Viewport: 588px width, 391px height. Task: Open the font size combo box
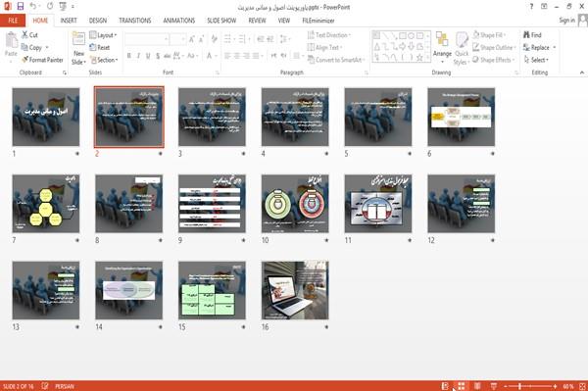click(x=177, y=38)
